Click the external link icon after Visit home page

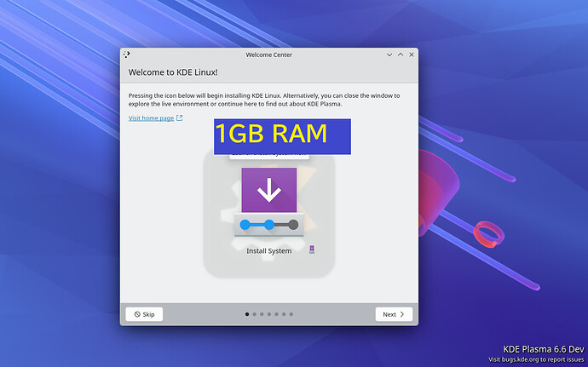[x=179, y=118]
